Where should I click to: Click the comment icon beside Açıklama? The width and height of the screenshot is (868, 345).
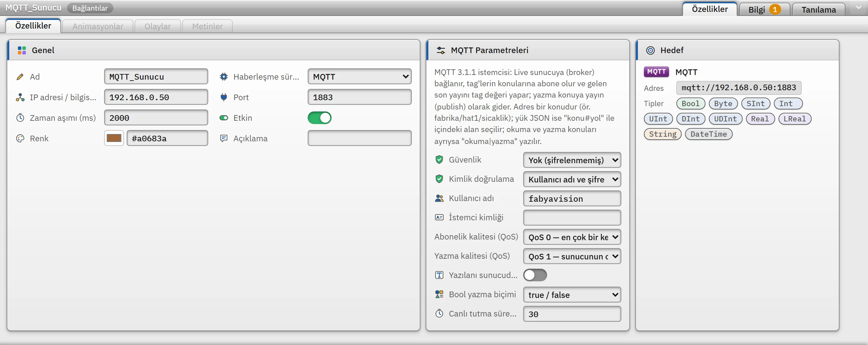[x=224, y=139]
